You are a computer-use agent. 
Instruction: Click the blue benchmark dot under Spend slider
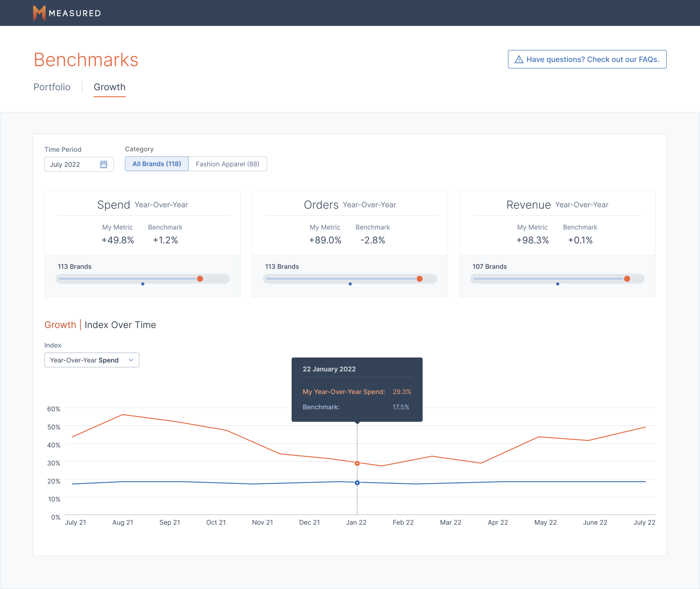pyautogui.click(x=143, y=284)
